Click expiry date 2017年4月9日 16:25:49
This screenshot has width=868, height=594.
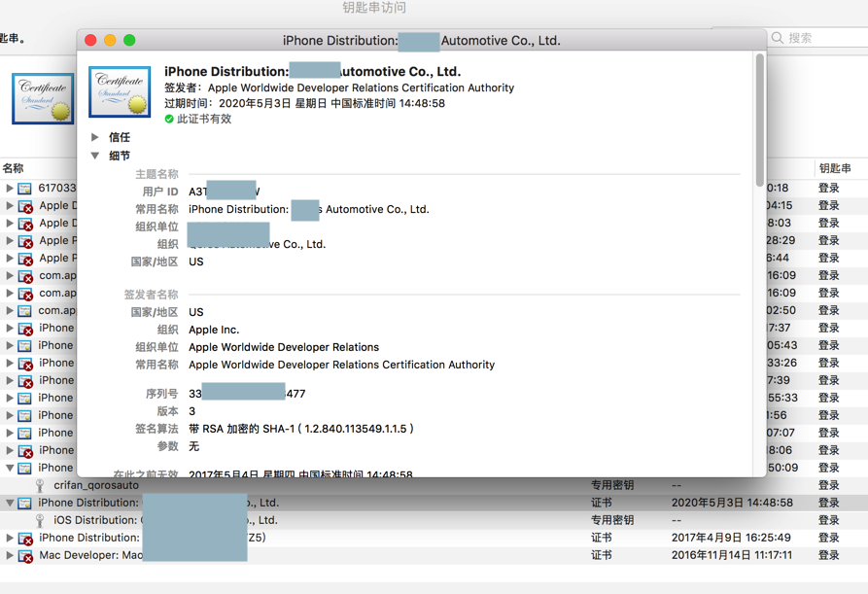pyautogui.click(x=731, y=538)
